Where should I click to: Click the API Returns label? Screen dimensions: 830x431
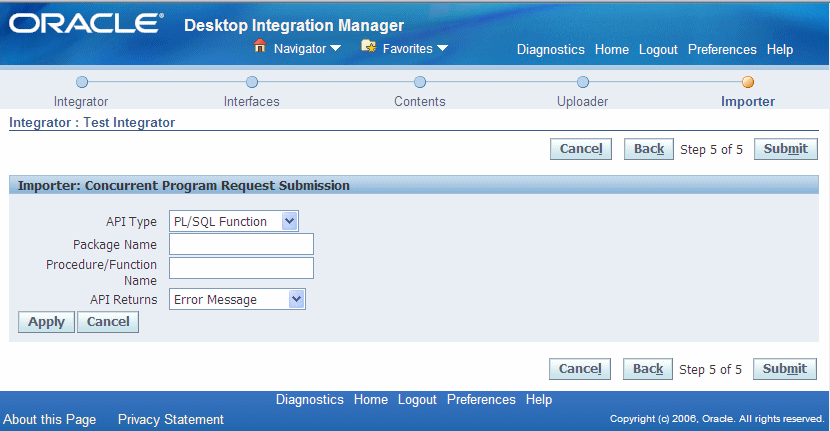(x=123, y=300)
